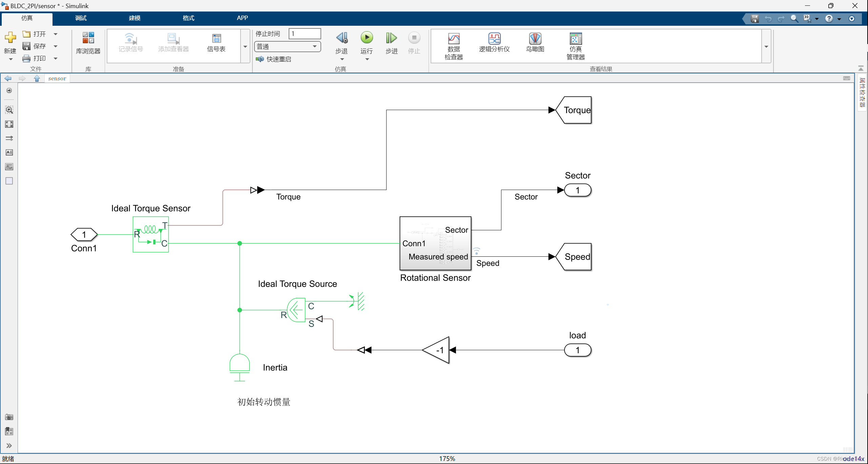Switch to the Modeling (建模) tab

coord(135,18)
